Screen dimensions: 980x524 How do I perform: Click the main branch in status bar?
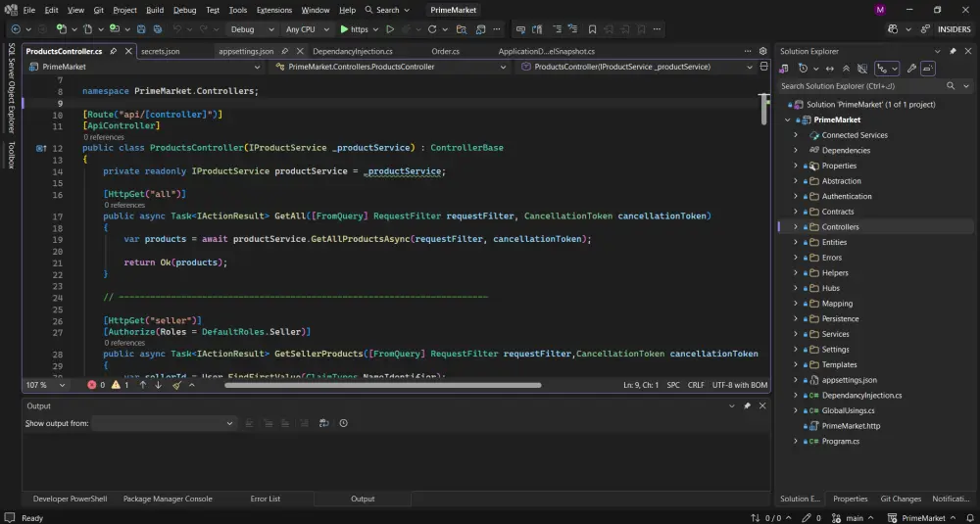click(854, 518)
